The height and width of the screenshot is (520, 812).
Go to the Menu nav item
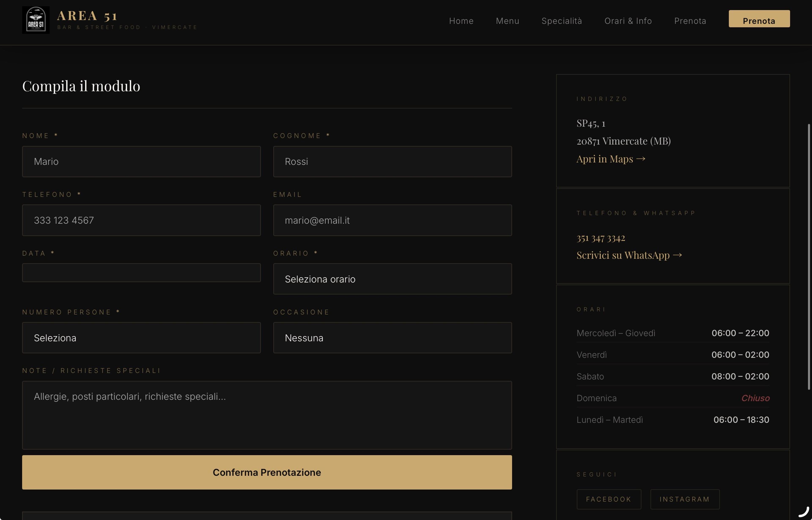click(507, 21)
